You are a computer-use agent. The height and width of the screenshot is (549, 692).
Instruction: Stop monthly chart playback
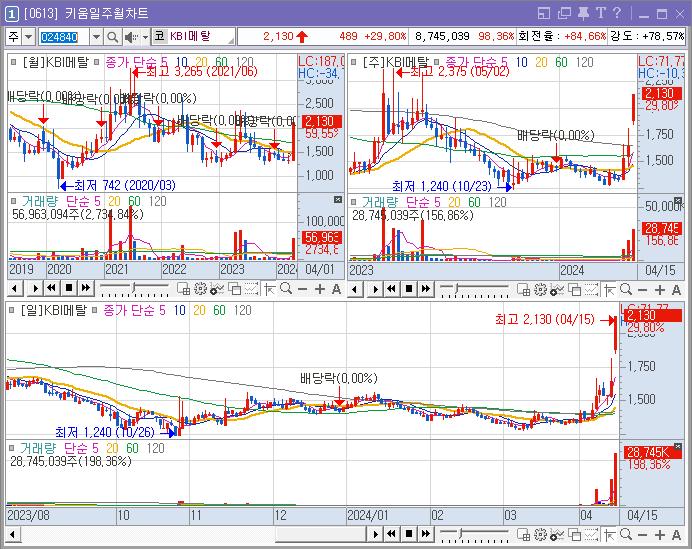pos(69,289)
